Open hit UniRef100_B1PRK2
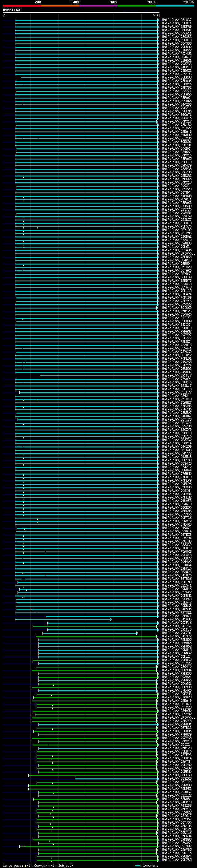 click(177, 50)
